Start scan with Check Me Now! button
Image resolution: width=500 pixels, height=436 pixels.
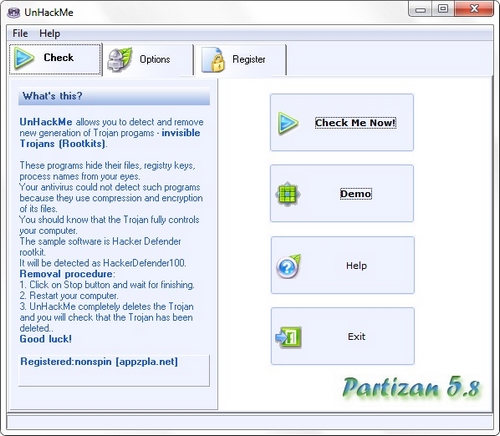pyautogui.click(x=342, y=122)
